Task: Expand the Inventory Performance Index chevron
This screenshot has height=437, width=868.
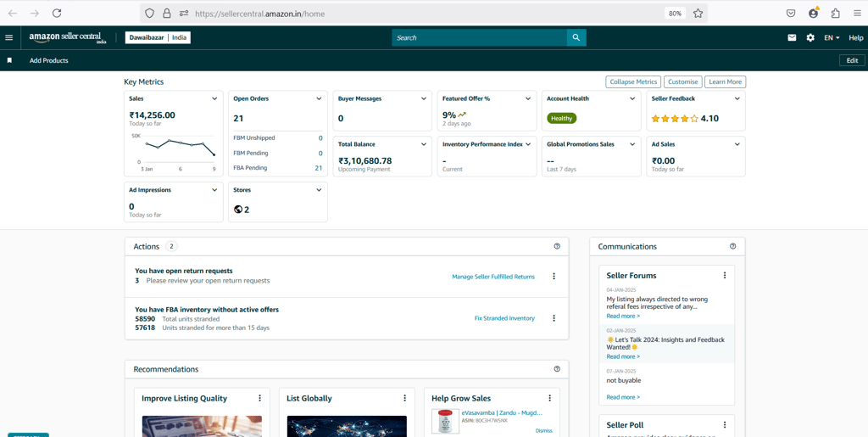Action: click(x=528, y=144)
